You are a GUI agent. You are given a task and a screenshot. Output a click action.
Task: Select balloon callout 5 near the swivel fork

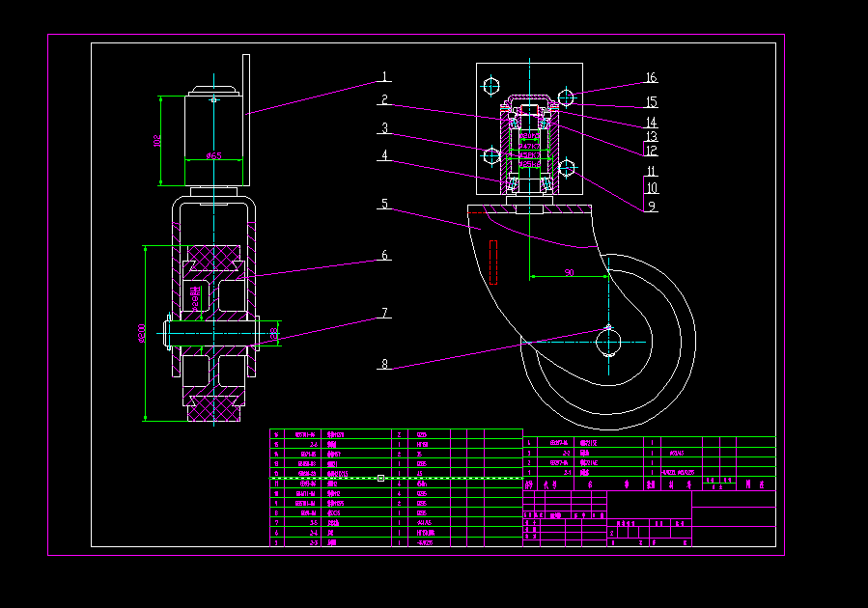pos(383,203)
